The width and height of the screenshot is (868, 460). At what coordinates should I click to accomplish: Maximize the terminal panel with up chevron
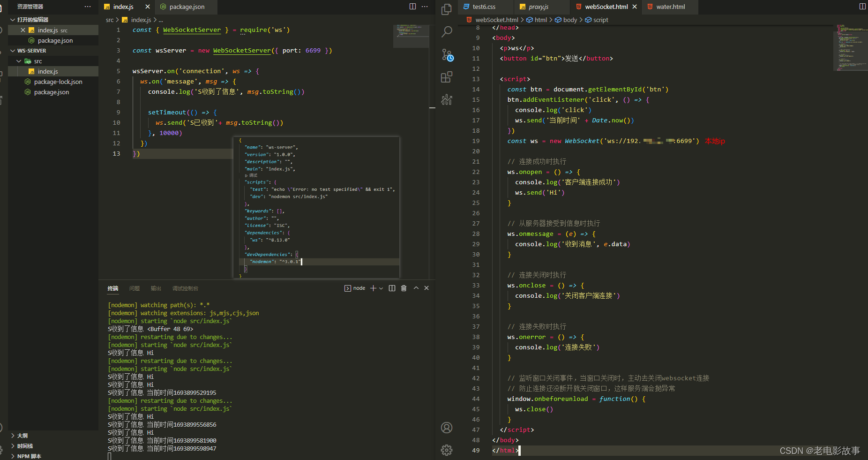point(416,288)
